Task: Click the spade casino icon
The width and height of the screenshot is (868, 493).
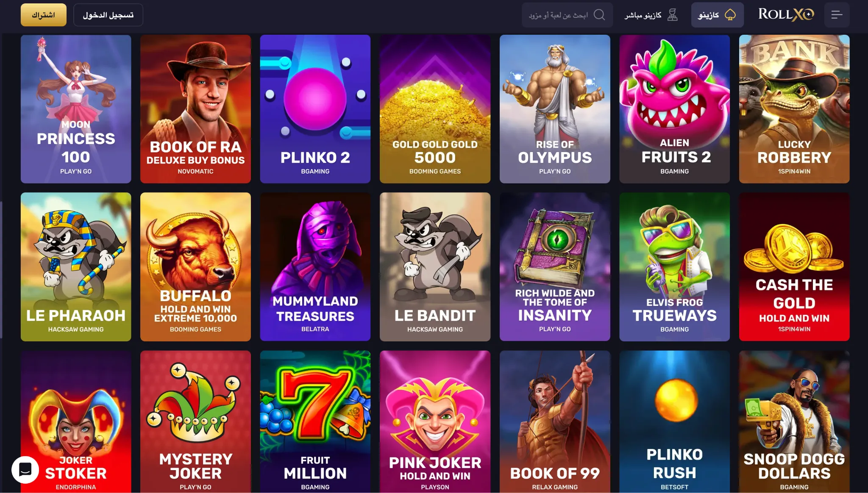Action: click(x=730, y=15)
